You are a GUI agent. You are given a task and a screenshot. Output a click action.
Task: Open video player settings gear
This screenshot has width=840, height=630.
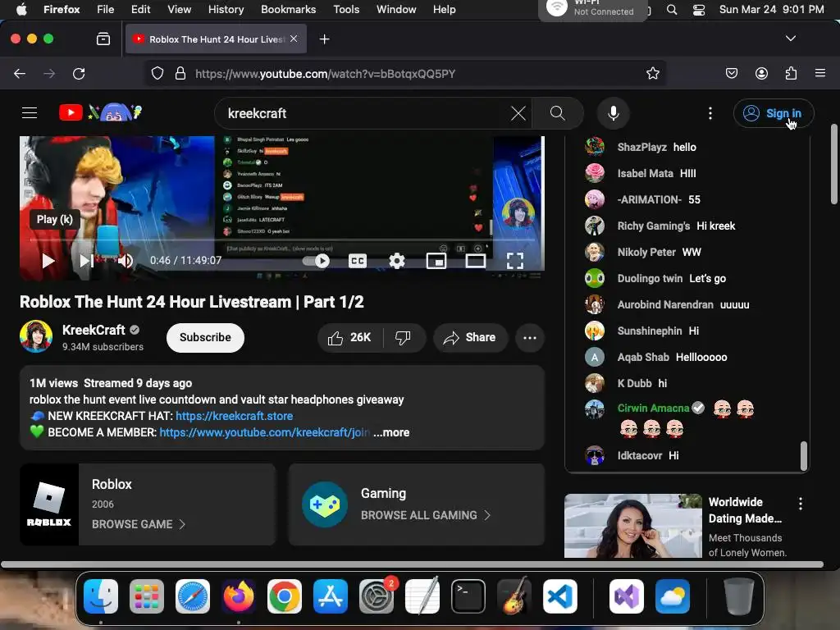[396, 261]
